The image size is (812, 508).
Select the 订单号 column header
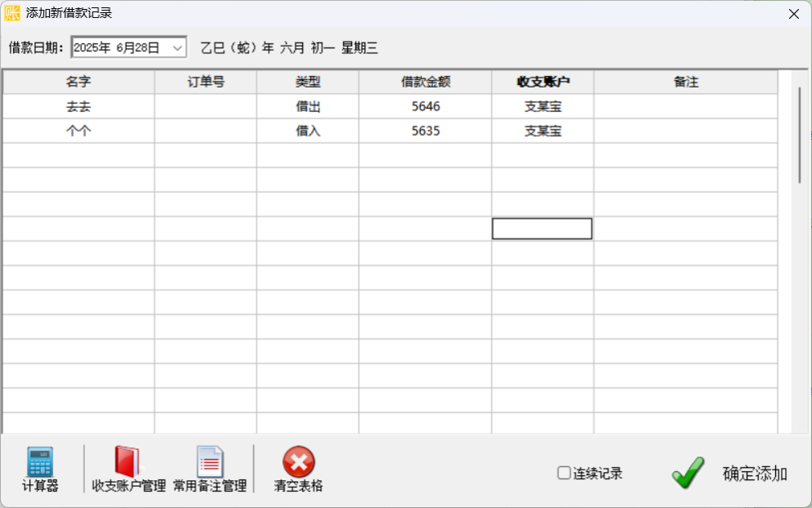[x=205, y=82]
